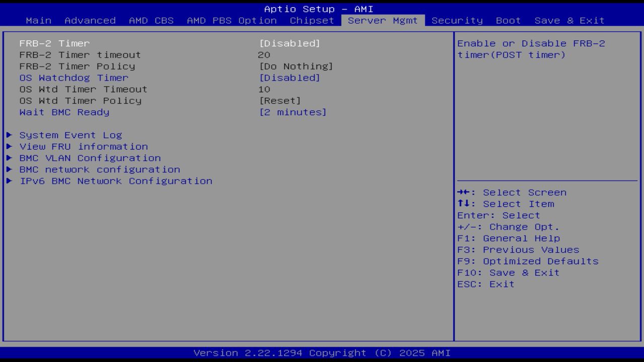
Task: Switch to the Main tab
Action: [x=39, y=20]
